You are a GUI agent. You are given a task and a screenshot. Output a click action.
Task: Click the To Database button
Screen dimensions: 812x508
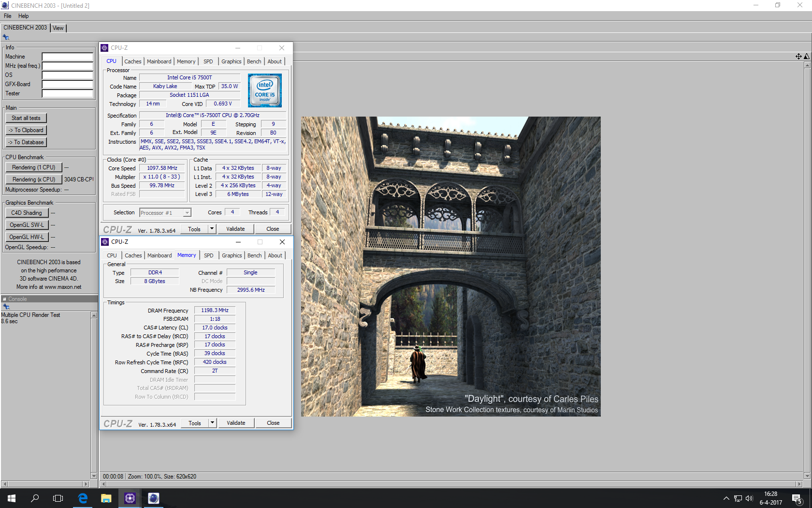pos(26,142)
